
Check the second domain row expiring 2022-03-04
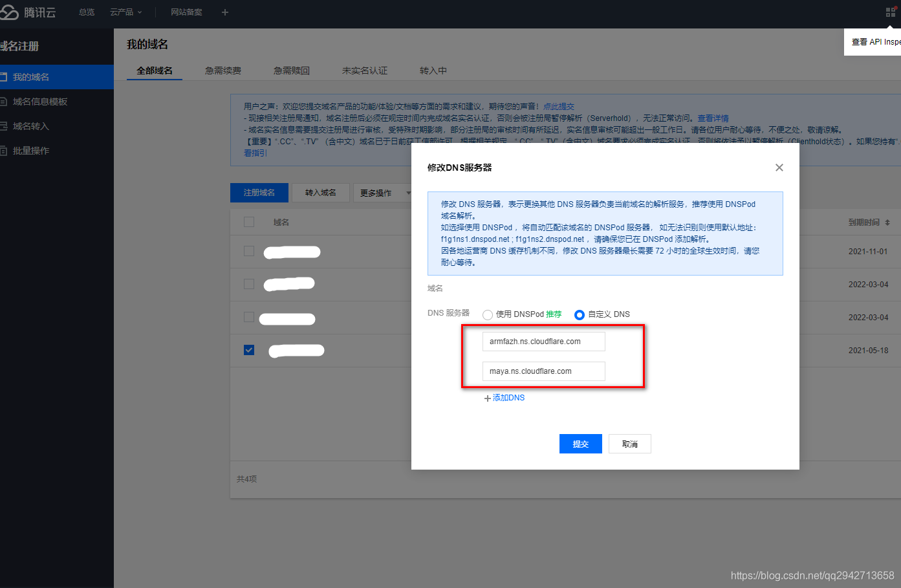pyautogui.click(x=249, y=317)
